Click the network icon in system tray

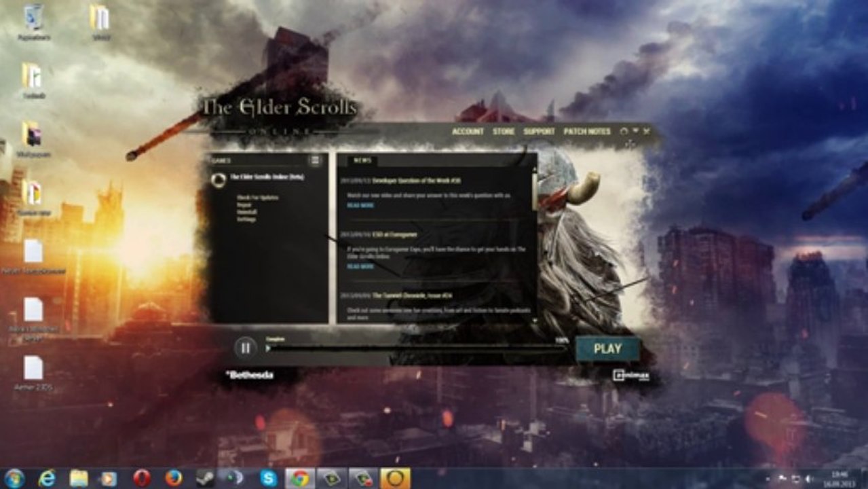click(796, 479)
